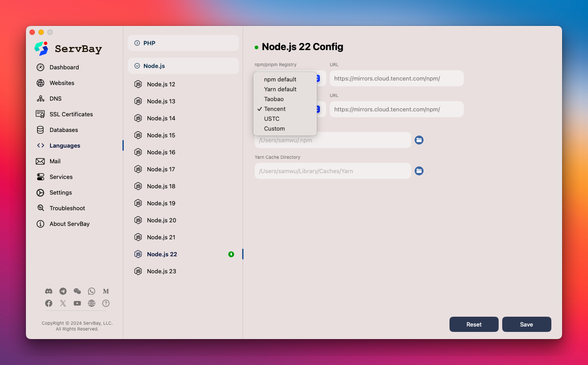
Task: Open the YouTube icon link
Action: pos(77,303)
